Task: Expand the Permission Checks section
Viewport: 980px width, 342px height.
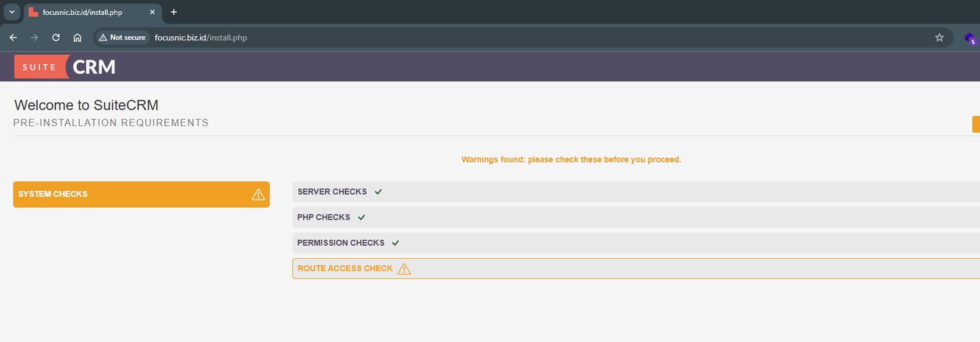Action: (x=341, y=243)
